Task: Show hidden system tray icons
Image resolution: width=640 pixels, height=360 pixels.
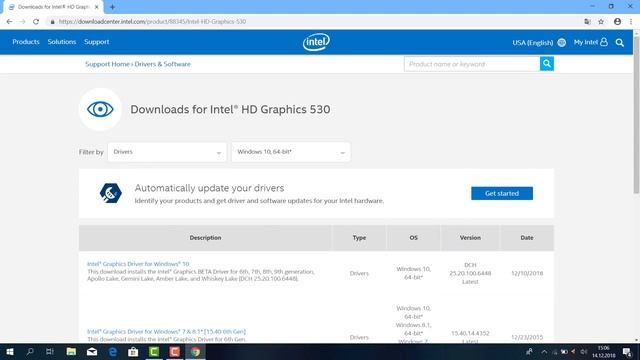Action: click(x=544, y=352)
